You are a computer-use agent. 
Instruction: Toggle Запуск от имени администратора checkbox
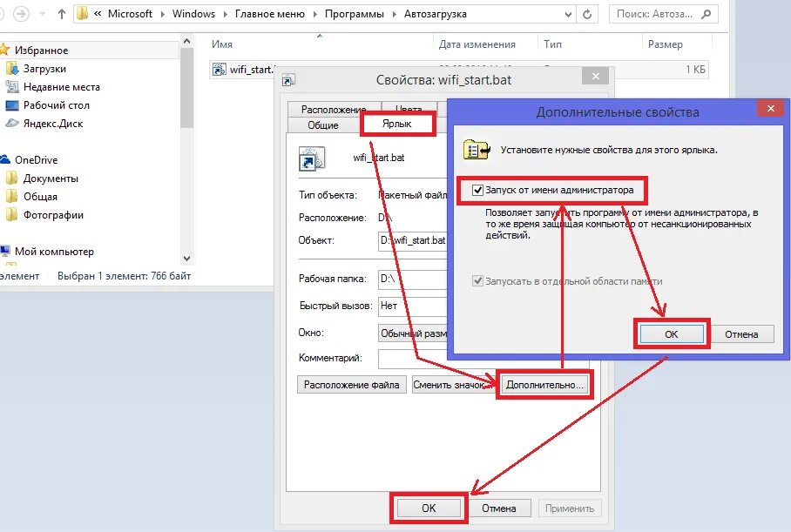click(x=477, y=190)
